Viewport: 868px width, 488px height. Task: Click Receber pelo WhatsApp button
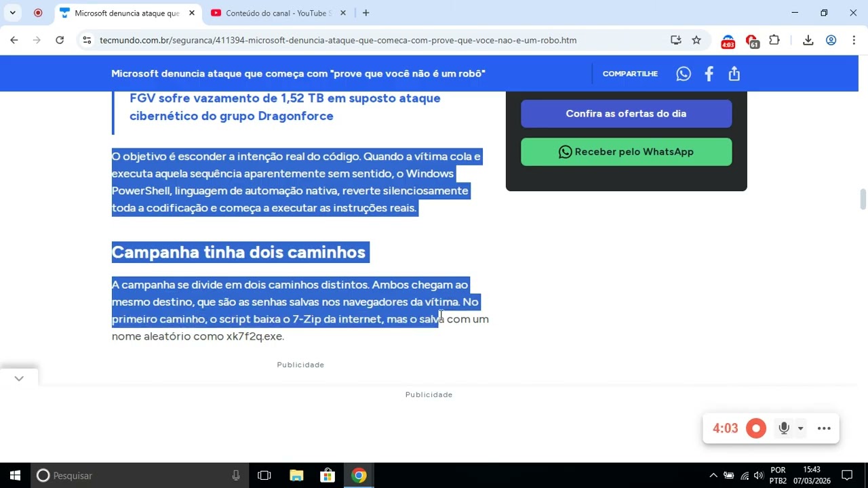pos(626,152)
